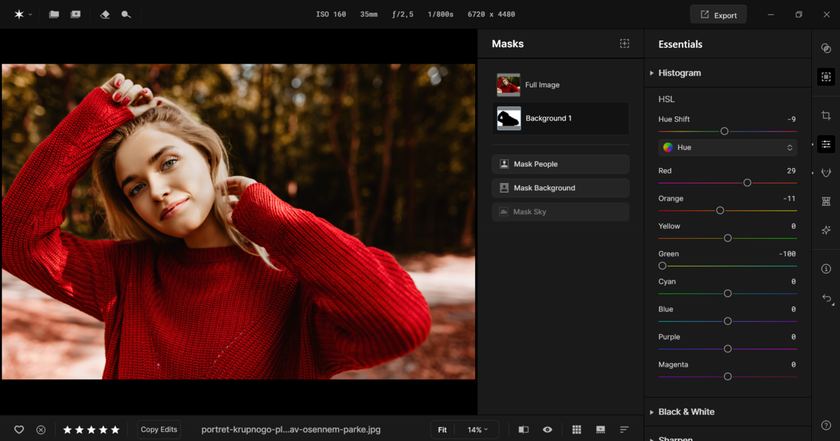Click the import image icon in toolbar
Viewport: 840px width, 441px height.
click(x=76, y=14)
